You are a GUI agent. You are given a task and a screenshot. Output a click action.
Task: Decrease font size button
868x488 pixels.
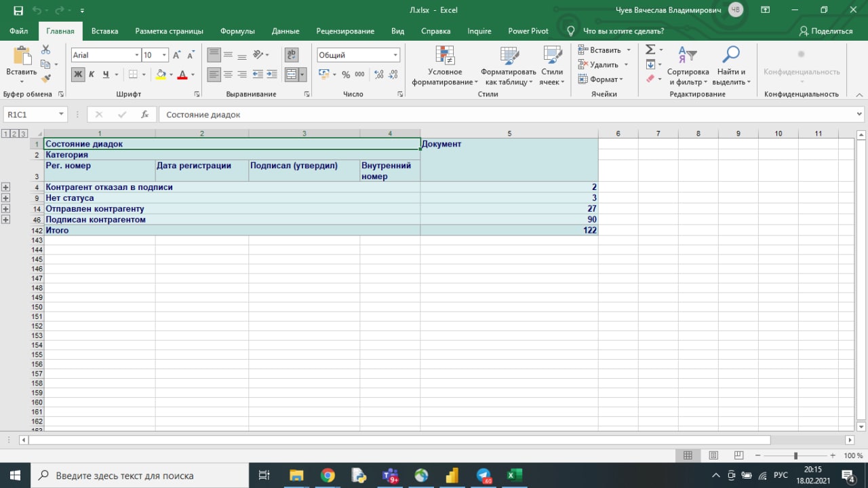191,55
